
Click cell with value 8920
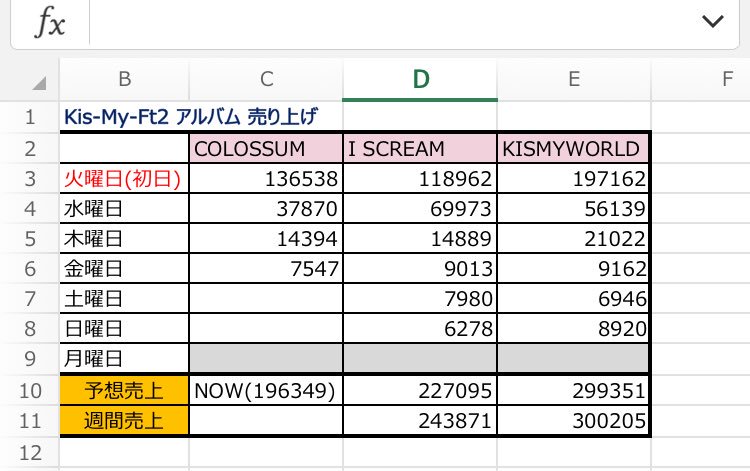coord(573,329)
